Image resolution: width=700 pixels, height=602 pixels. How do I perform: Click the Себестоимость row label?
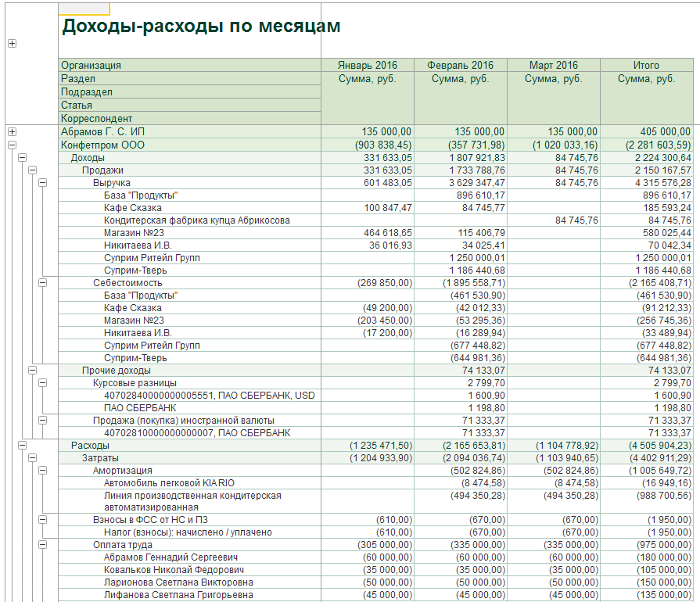(127, 282)
